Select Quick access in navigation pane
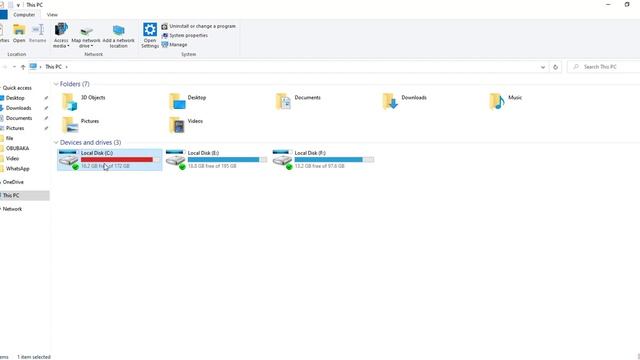 (17, 88)
